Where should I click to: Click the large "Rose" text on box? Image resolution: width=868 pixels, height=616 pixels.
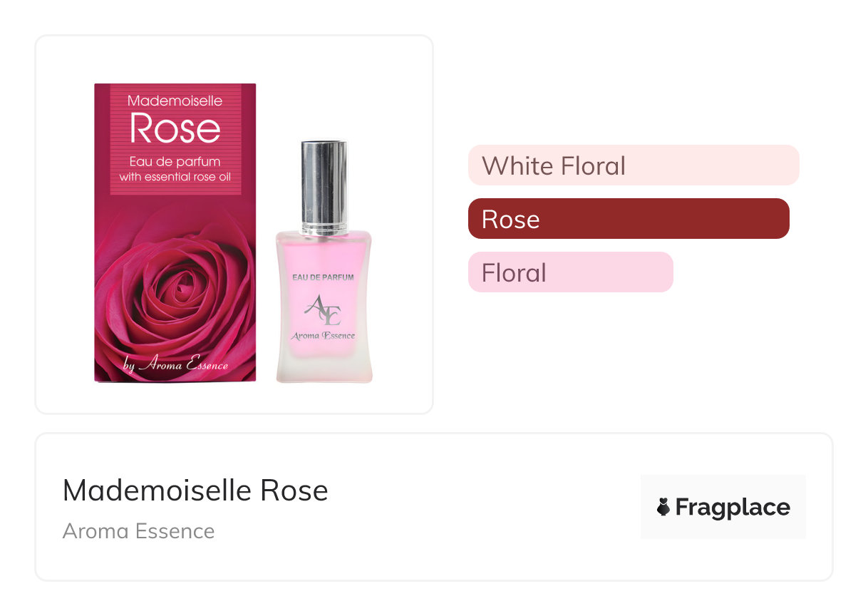tap(175, 128)
